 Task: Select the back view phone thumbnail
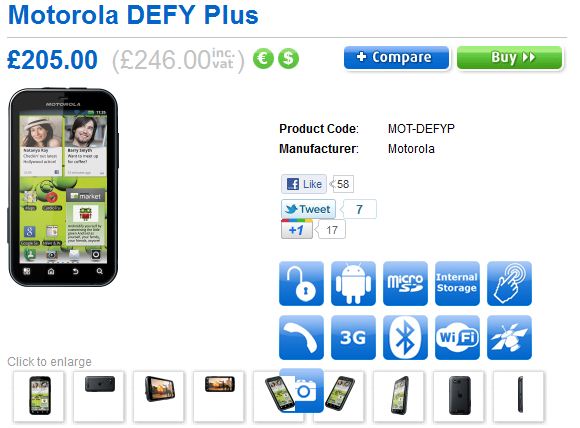coord(459,396)
